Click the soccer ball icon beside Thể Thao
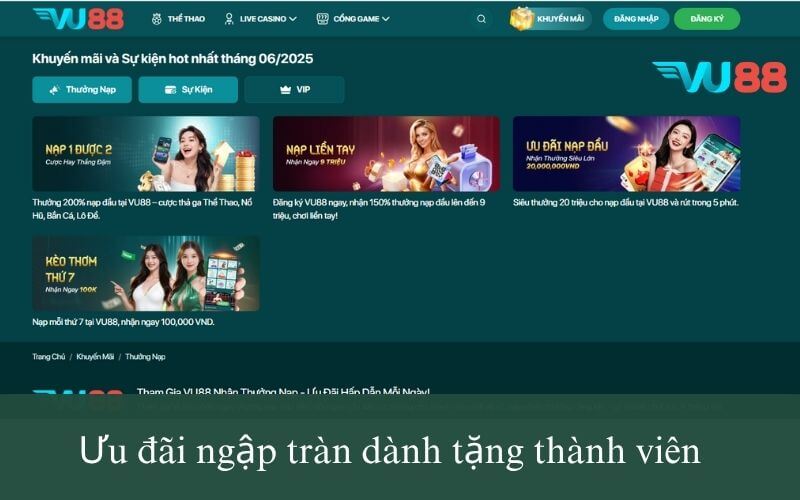This screenshot has height=500, width=800. click(x=157, y=19)
